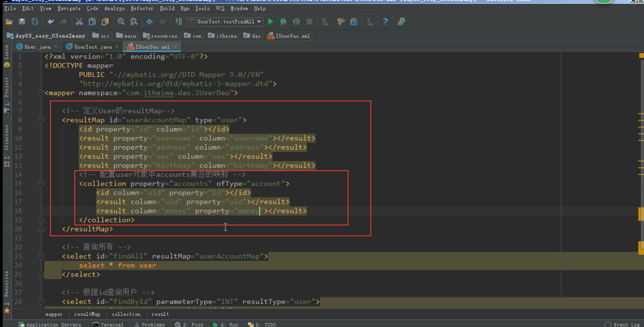Open the Terminal tool window button
The width and height of the screenshot is (644, 327).
tap(108, 324)
